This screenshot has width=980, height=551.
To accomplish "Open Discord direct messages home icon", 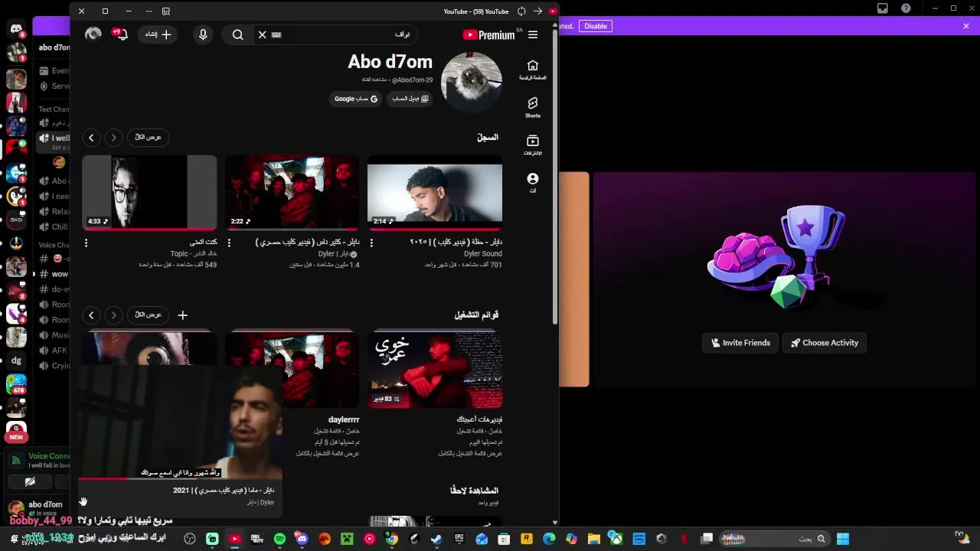I will [16, 30].
